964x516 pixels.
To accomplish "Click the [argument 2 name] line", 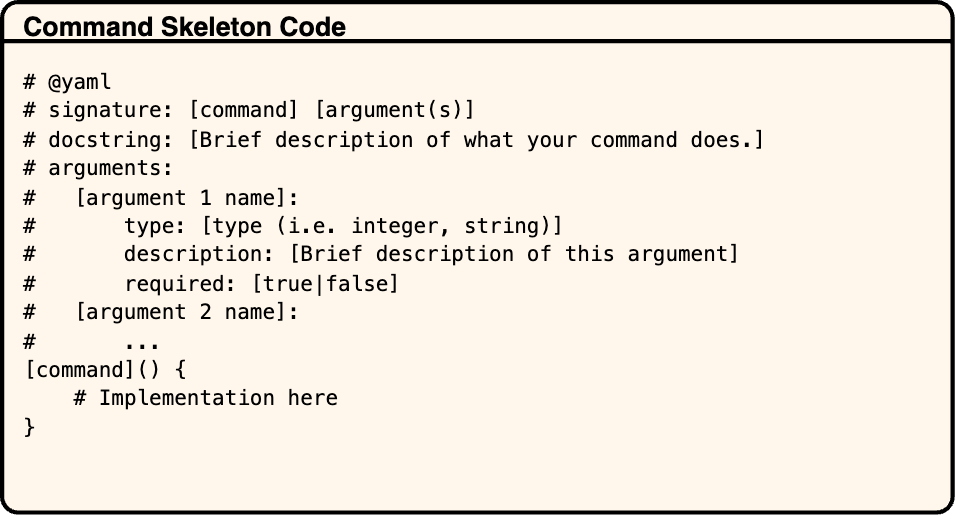I will (x=161, y=312).
